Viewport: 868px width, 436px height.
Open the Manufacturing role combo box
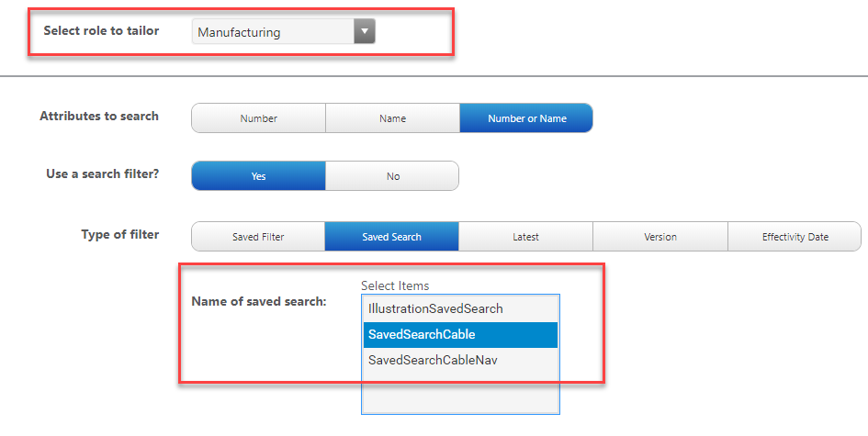pos(274,32)
